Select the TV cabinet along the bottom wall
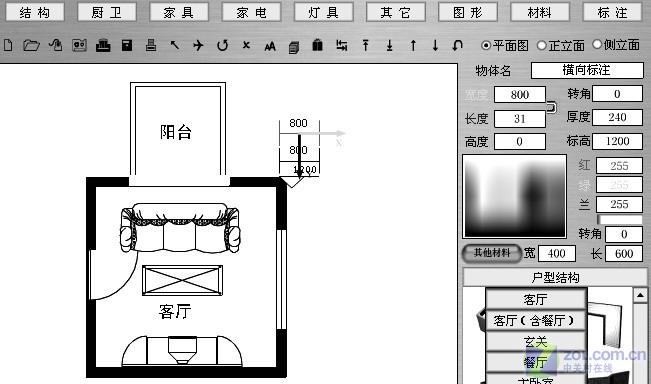This screenshot has width=651, height=384. pos(182,351)
